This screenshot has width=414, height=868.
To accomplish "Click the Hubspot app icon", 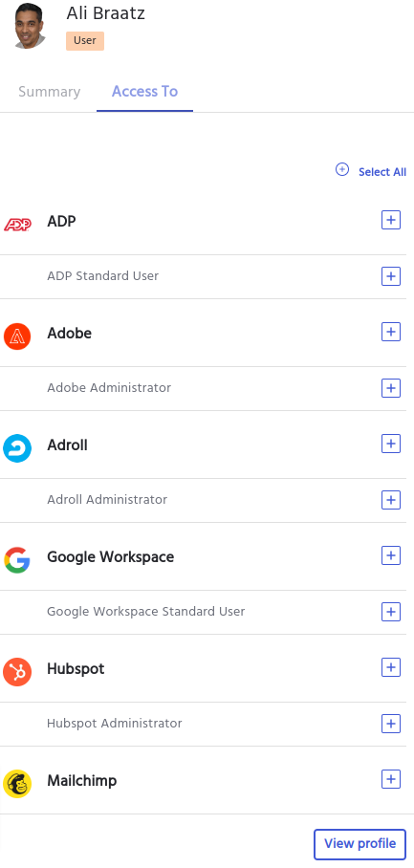I will [x=17, y=672].
